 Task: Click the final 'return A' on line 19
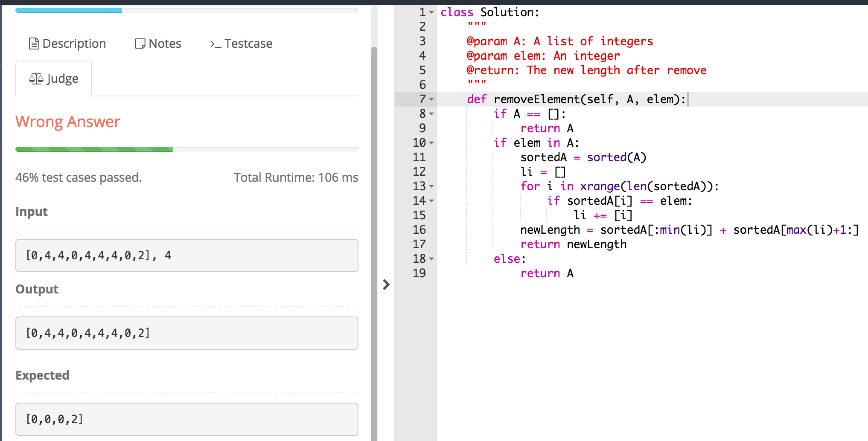pos(547,273)
